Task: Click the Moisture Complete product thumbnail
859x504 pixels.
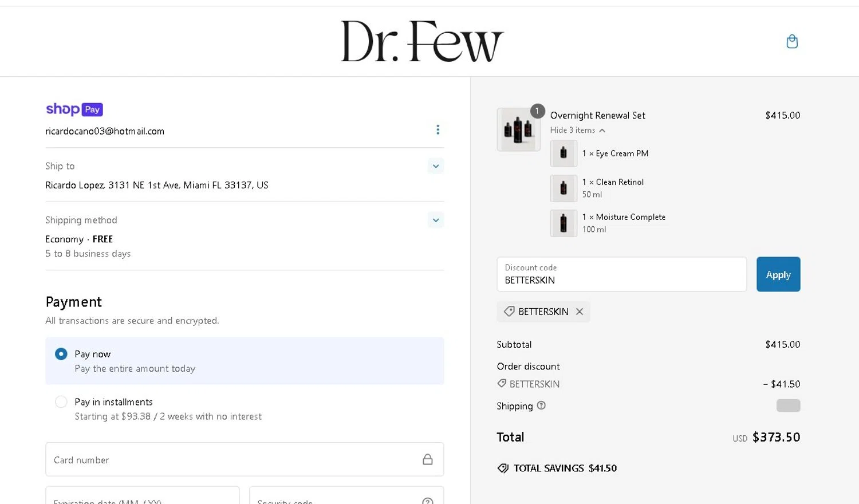Action: [564, 223]
